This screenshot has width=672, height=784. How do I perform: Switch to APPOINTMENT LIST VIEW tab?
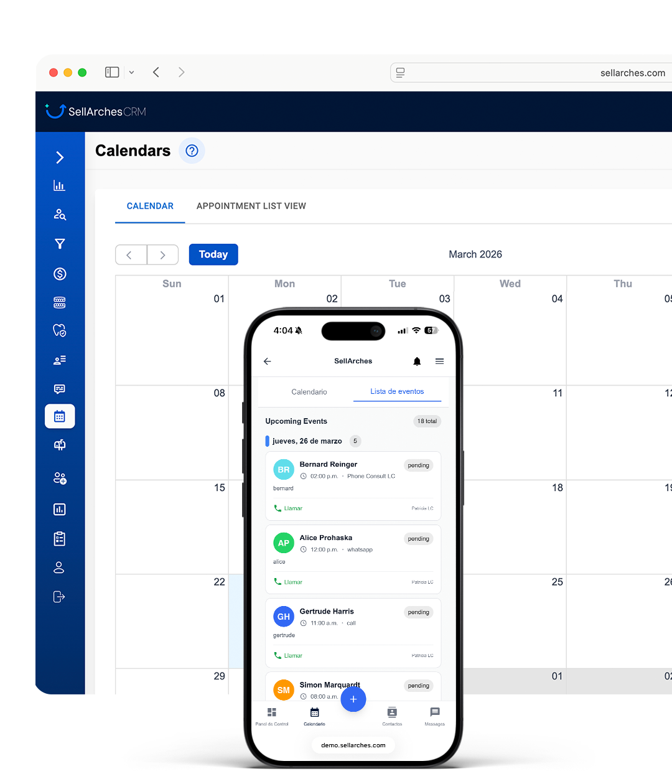point(251,206)
